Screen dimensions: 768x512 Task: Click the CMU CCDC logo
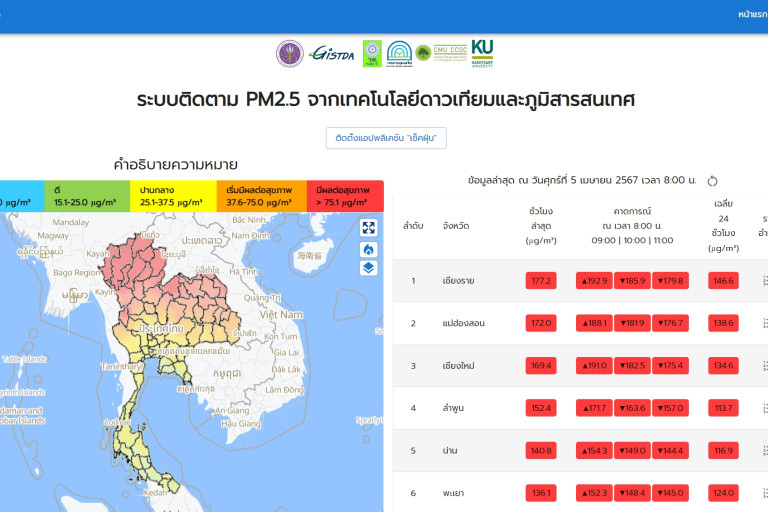pyautogui.click(x=441, y=53)
